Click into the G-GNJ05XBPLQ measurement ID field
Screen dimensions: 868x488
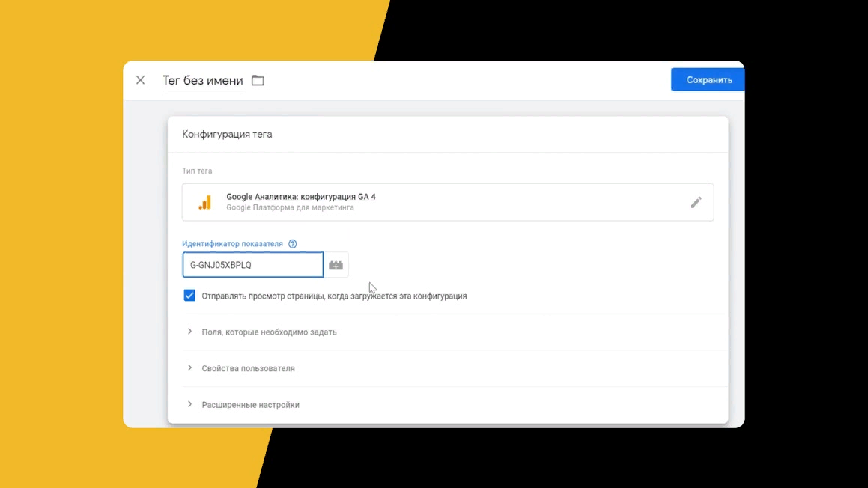(x=253, y=265)
